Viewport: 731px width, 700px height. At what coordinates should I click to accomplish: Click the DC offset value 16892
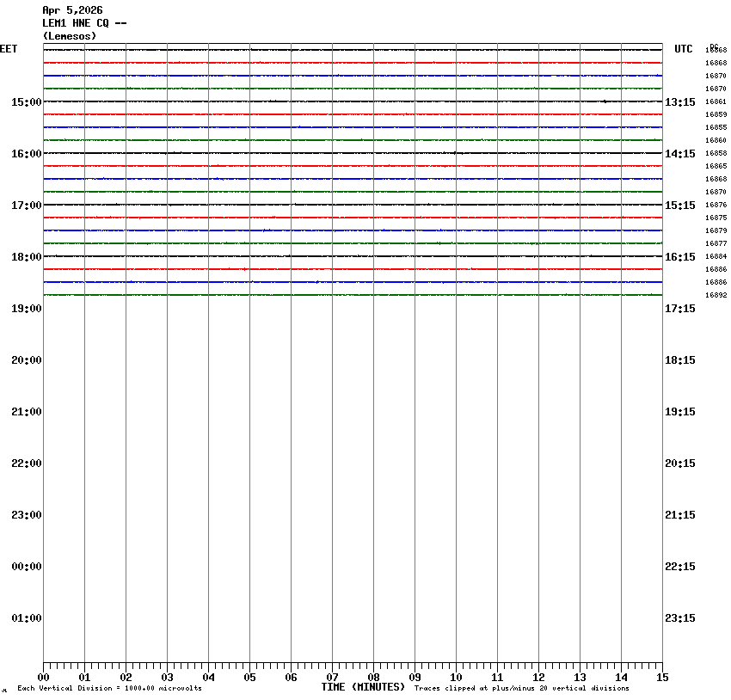[x=716, y=295]
